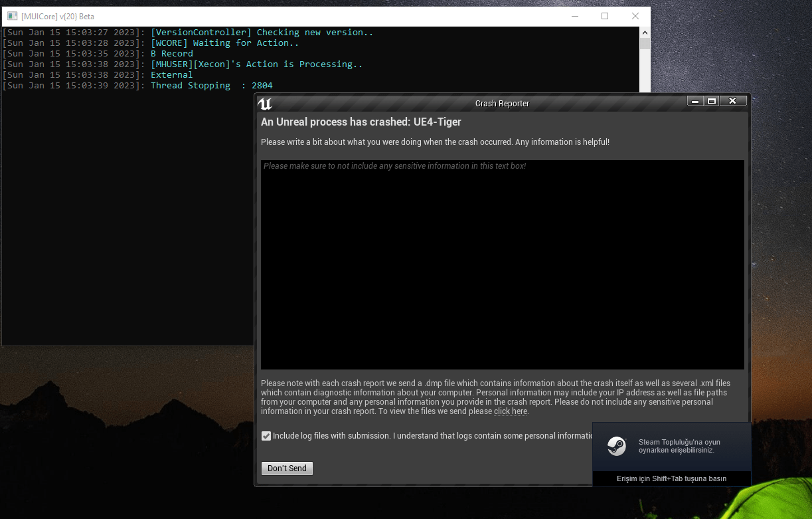This screenshot has width=812, height=519.
Task: Minimize the Crash Reporter window
Action: [x=695, y=101]
